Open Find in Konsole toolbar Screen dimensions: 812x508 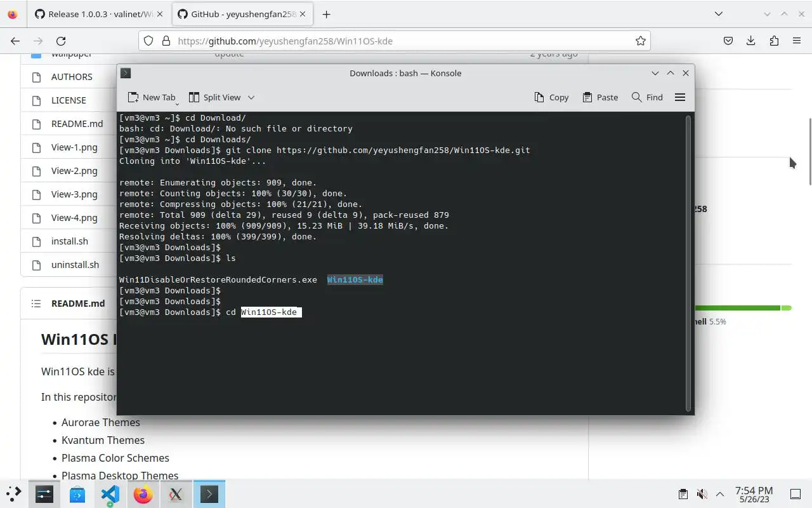point(647,97)
